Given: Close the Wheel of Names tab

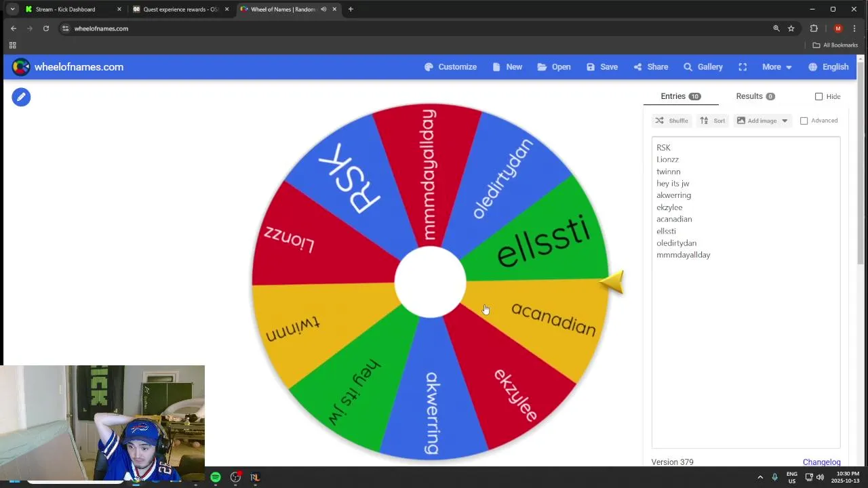Looking at the screenshot, I should tap(334, 9).
